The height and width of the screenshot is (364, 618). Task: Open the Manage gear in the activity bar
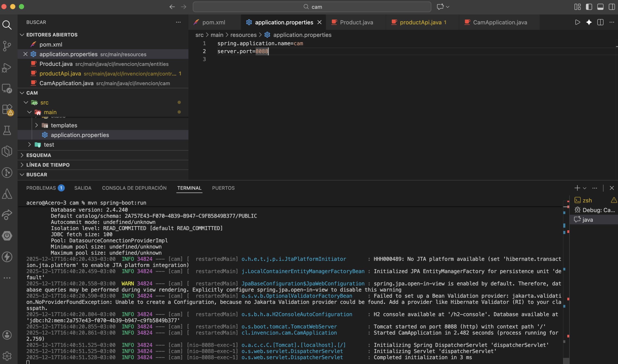coord(7,356)
